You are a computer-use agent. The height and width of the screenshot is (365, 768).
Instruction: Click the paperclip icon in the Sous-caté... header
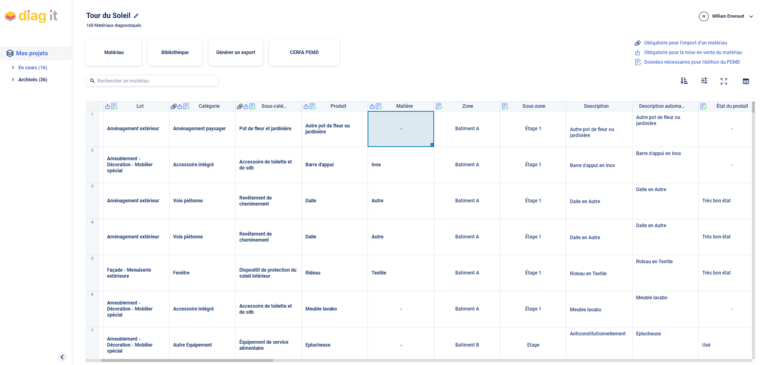click(x=239, y=106)
